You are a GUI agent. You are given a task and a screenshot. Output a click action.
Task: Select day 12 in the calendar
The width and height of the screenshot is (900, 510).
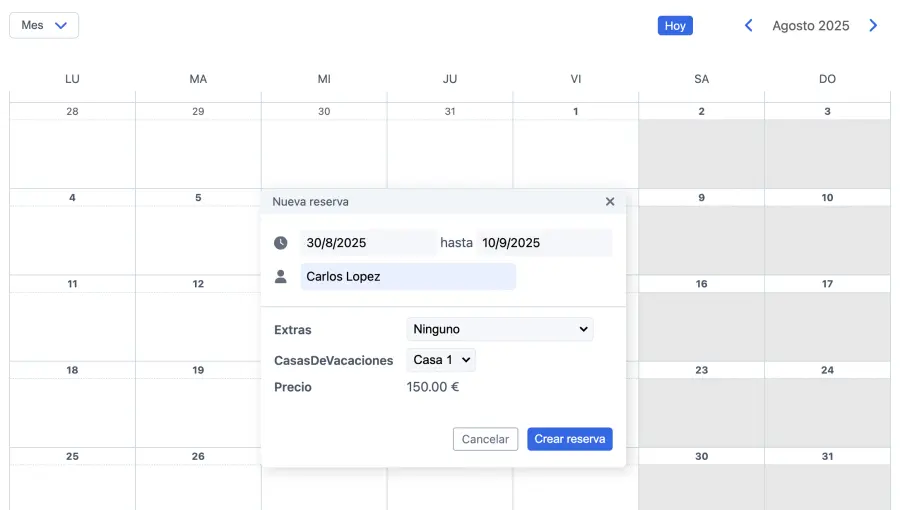coord(198,320)
